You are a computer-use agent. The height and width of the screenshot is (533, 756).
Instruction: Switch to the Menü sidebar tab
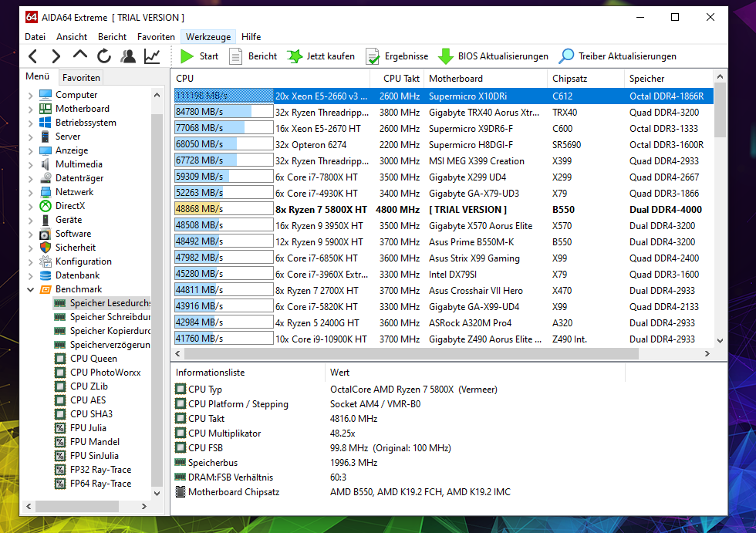(x=38, y=76)
